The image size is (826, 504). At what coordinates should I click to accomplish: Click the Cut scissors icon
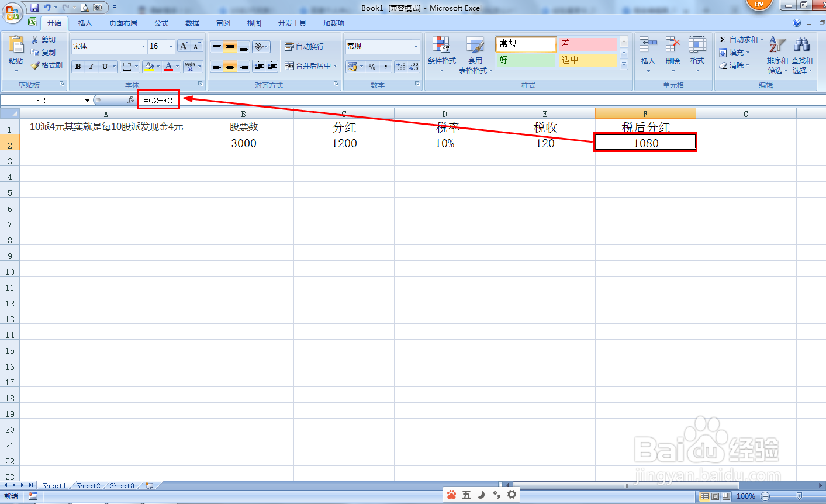pos(35,40)
